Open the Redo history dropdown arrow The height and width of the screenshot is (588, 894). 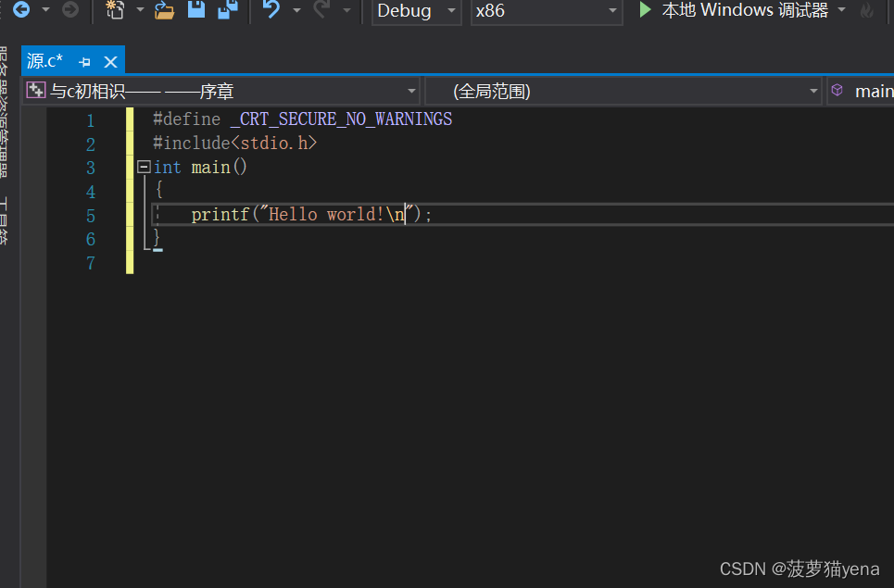[346, 9]
